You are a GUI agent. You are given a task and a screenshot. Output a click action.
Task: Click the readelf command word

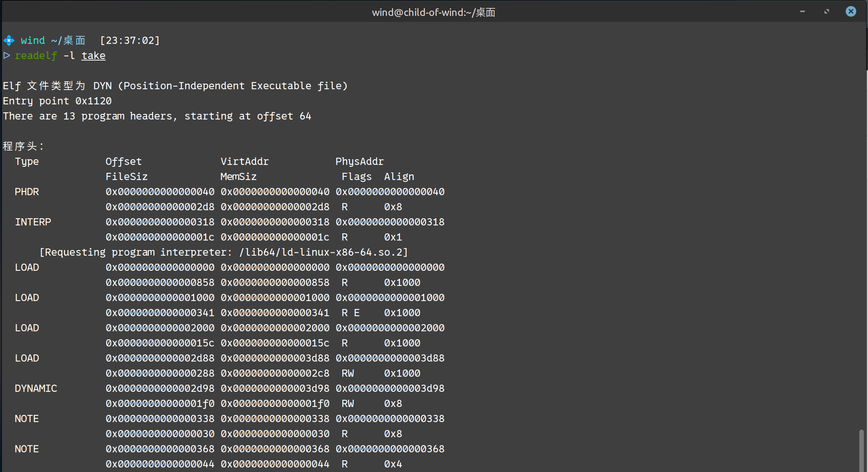[x=36, y=56]
